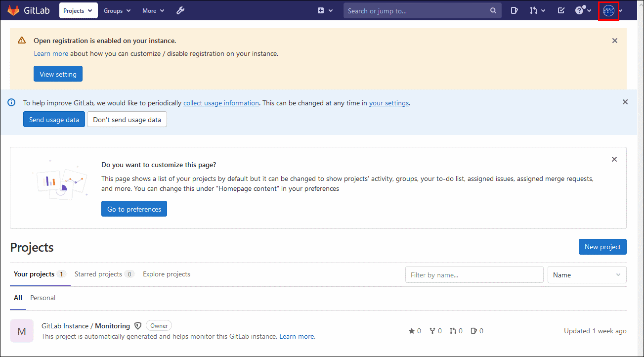Click the Updated 1 week ago text
Screen dimensions: 644x357
click(595, 331)
